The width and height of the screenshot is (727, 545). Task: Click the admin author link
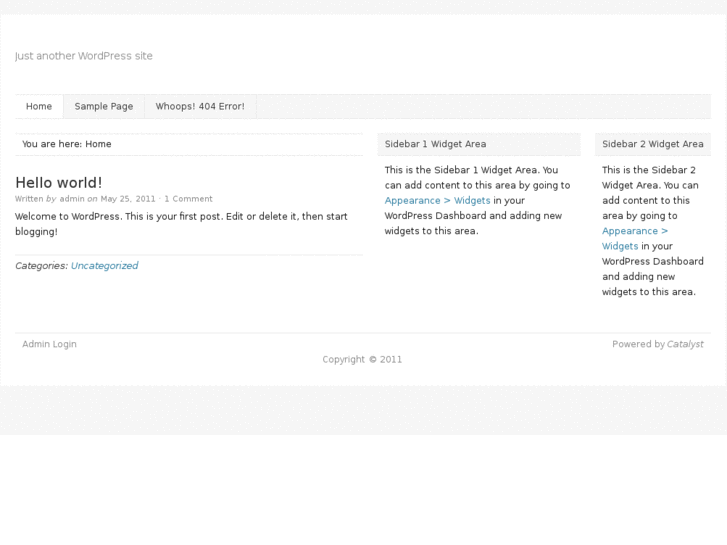[72, 199]
